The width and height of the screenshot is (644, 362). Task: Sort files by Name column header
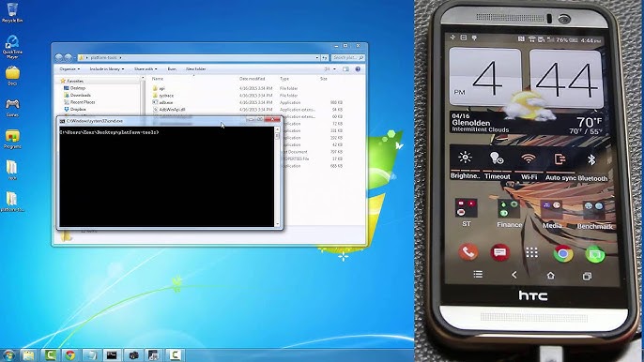[x=158, y=79]
